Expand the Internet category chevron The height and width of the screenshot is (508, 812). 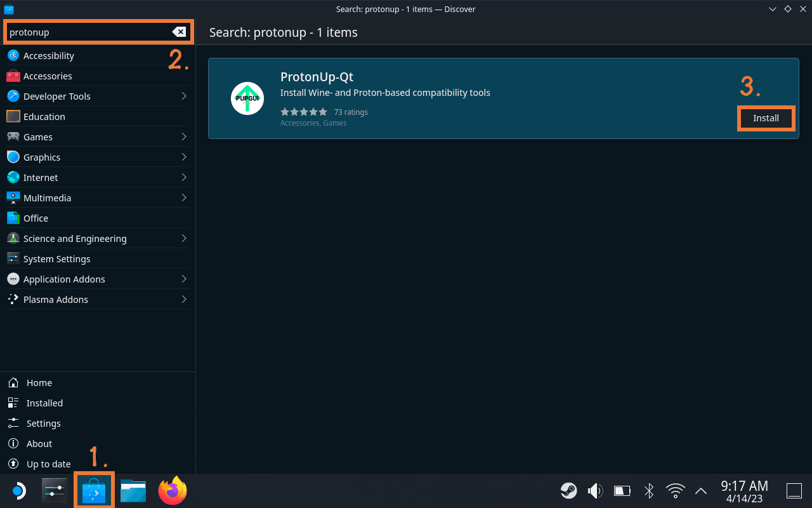(x=184, y=178)
